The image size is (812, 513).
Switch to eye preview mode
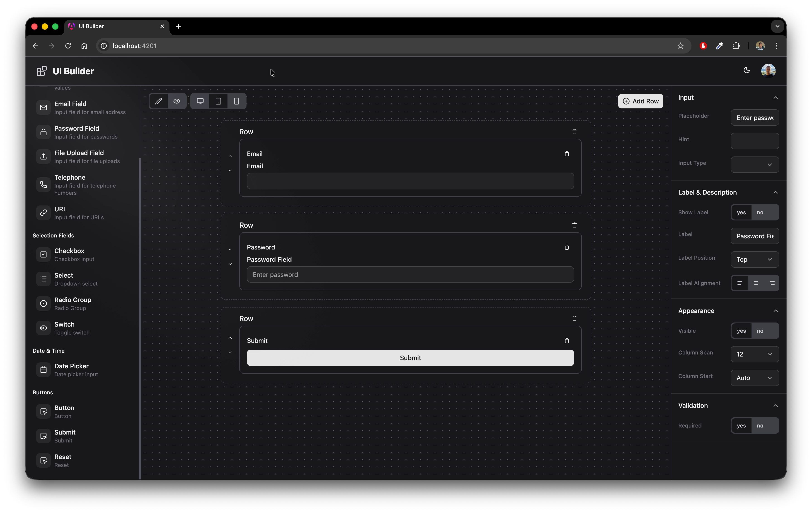tap(177, 101)
